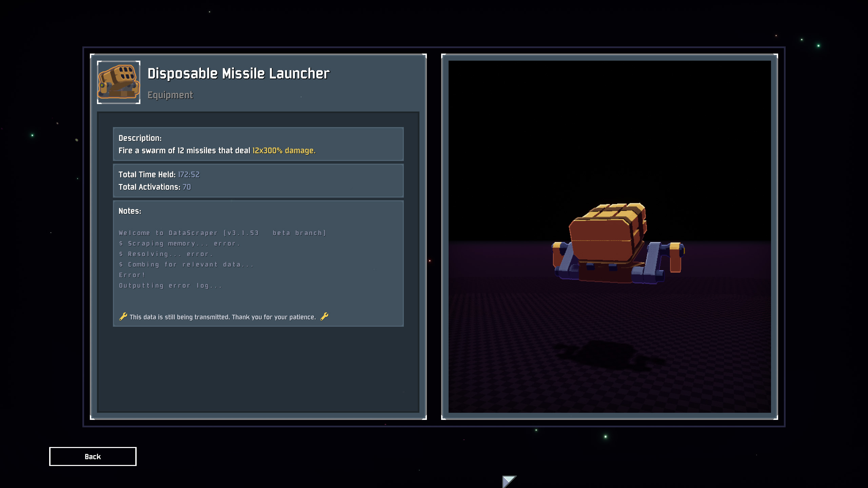The image size is (868, 488).
Task: Click the left wrench icon in Notes
Action: coord(123,317)
